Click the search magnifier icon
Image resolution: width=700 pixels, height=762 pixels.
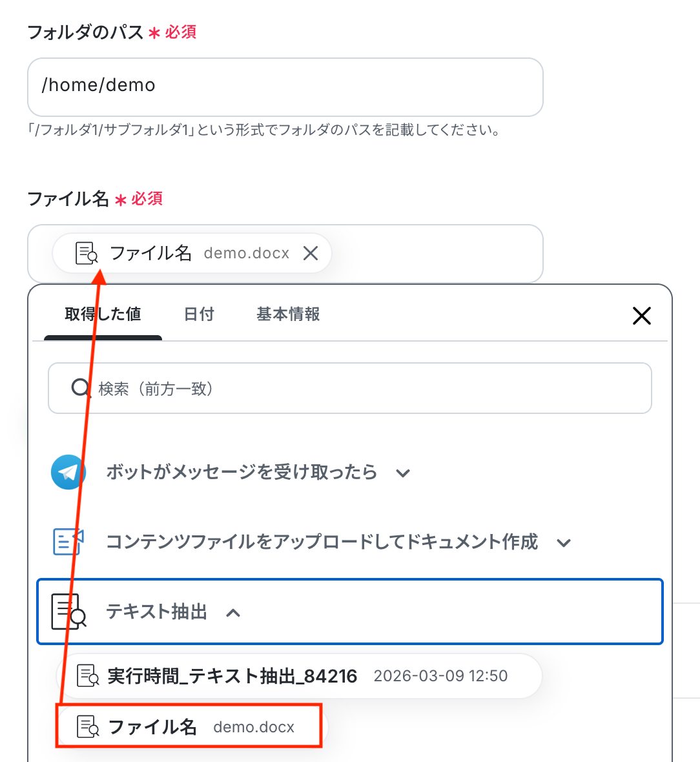(81, 388)
